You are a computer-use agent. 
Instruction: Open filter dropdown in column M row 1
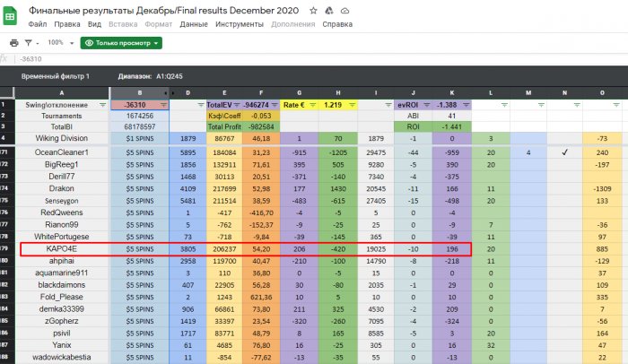tap(541, 105)
